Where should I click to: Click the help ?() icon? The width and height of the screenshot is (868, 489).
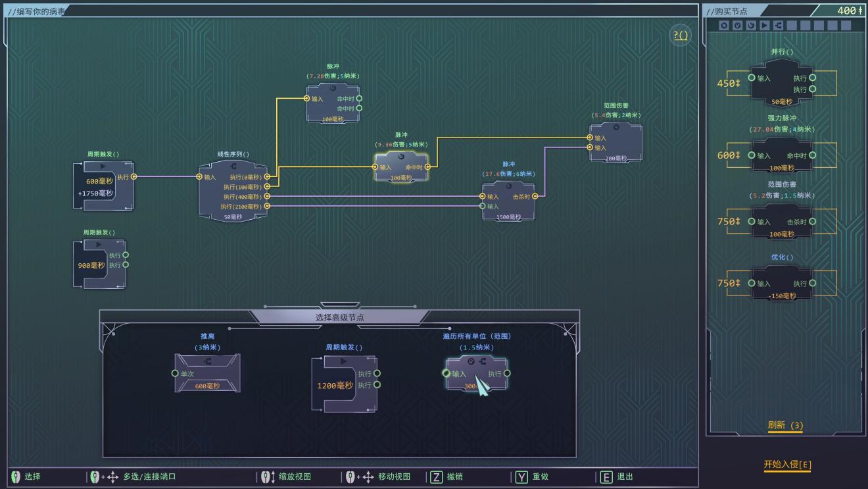click(x=681, y=36)
